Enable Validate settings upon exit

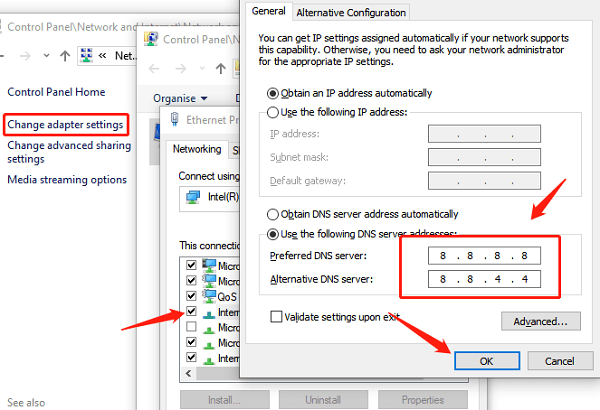click(277, 316)
